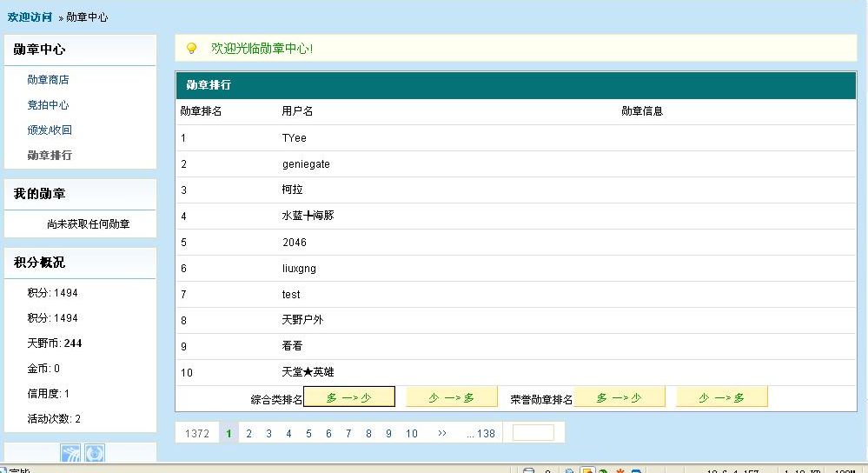
Task: Go to page 2 of rankings
Action: click(248, 433)
